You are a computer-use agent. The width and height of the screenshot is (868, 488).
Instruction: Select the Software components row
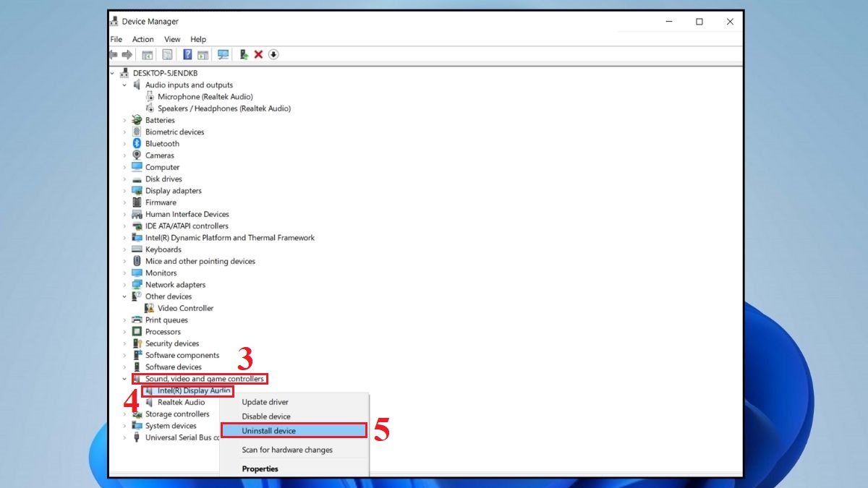pyautogui.click(x=182, y=356)
